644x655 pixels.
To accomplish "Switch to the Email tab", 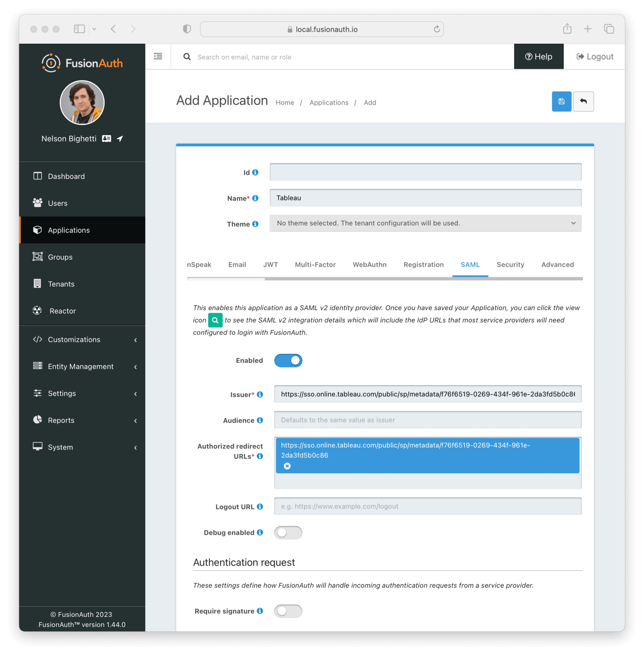I will tap(237, 264).
